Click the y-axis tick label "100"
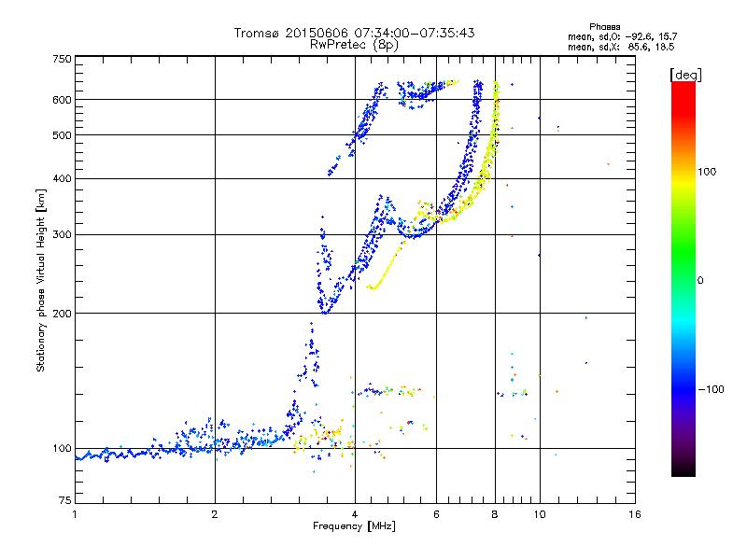747x560 pixels. pyautogui.click(x=62, y=449)
